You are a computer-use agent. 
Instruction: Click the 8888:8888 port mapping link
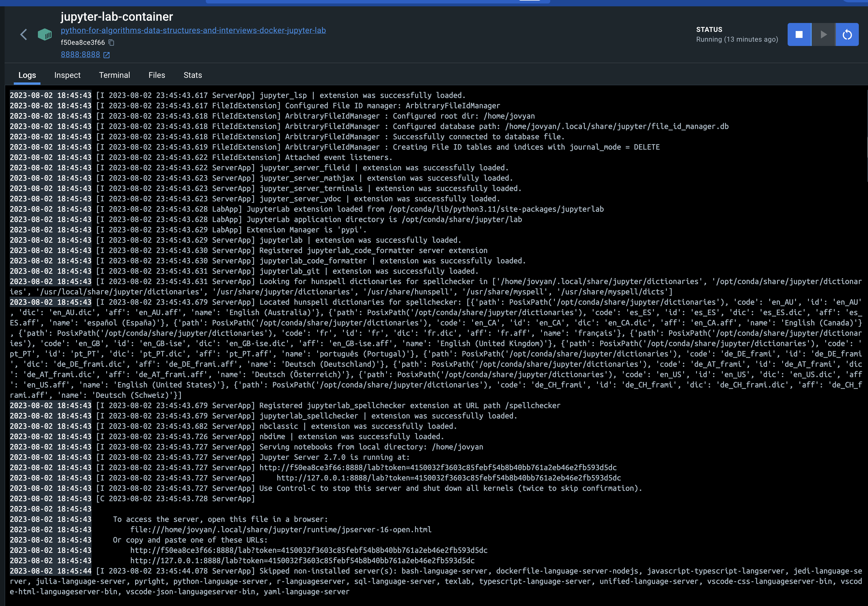point(80,55)
